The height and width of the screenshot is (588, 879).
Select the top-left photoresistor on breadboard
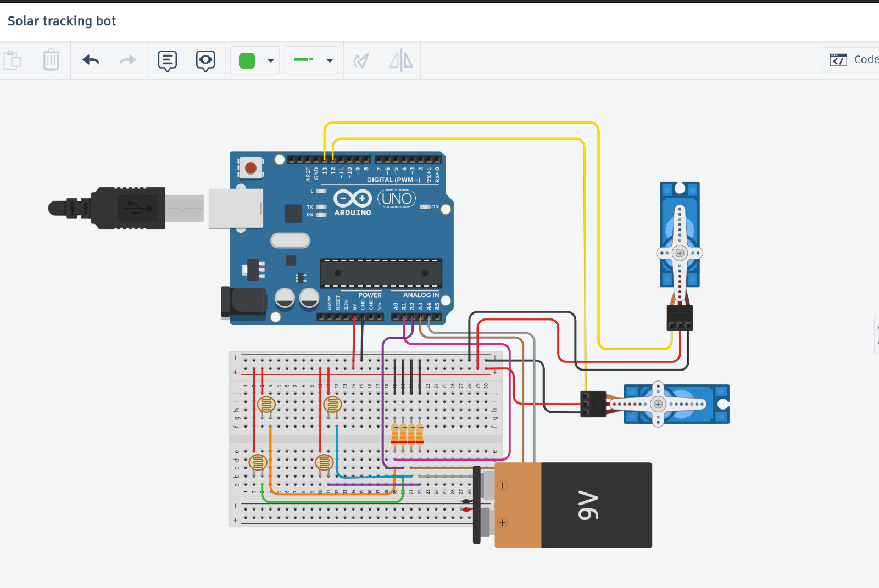(266, 405)
